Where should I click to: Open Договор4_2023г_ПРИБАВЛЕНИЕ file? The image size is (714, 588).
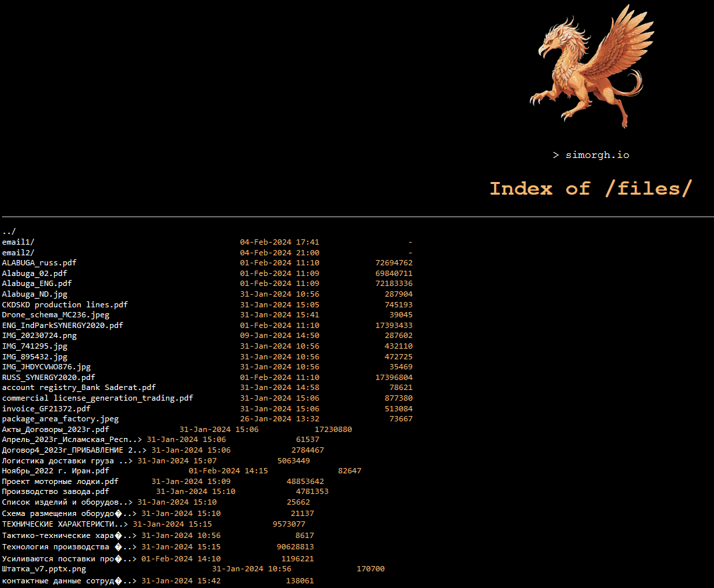[74, 450]
